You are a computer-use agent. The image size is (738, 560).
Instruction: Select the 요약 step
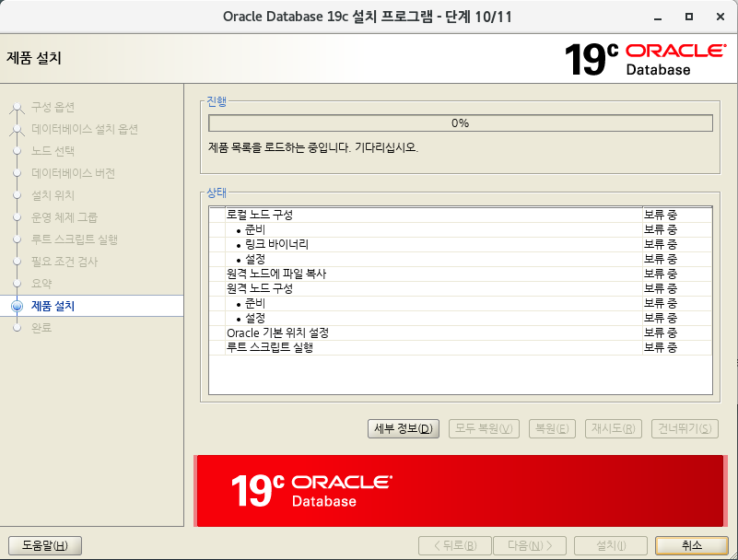point(41,284)
